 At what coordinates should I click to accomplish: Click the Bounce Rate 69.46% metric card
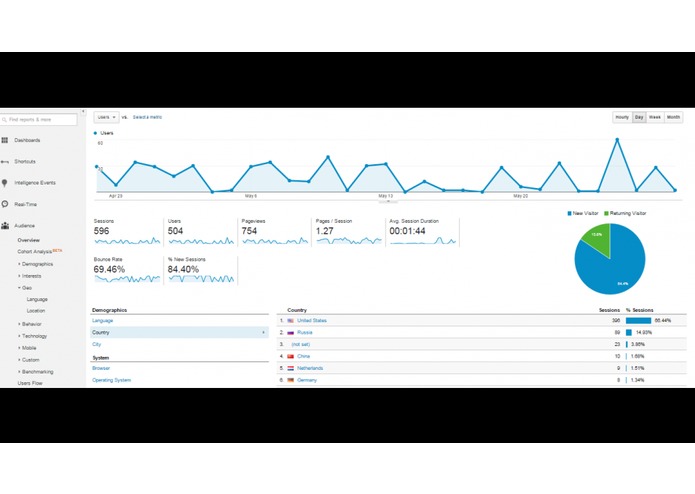point(127,270)
